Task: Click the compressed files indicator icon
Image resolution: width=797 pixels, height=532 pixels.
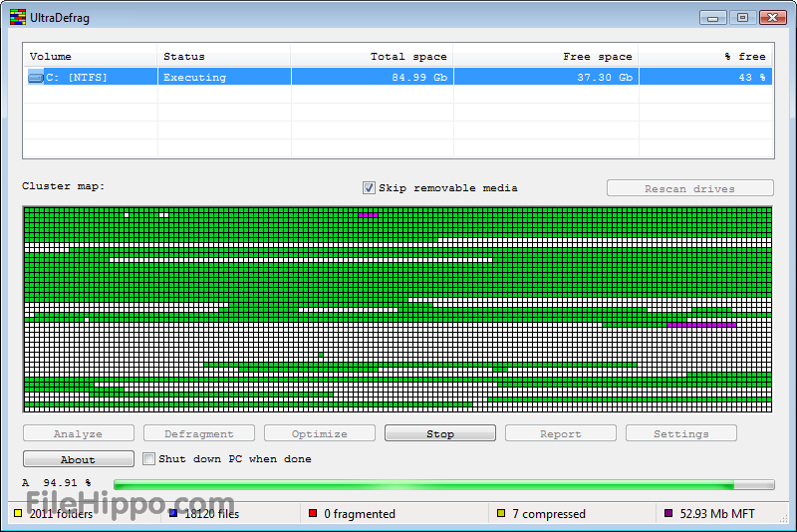Action: (x=501, y=514)
